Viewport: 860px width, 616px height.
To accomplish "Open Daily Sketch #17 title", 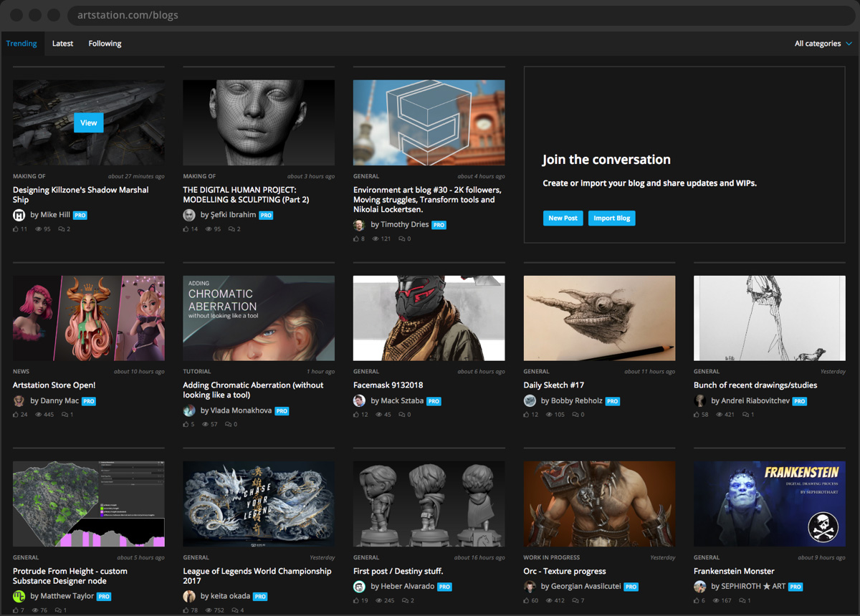I will [554, 385].
